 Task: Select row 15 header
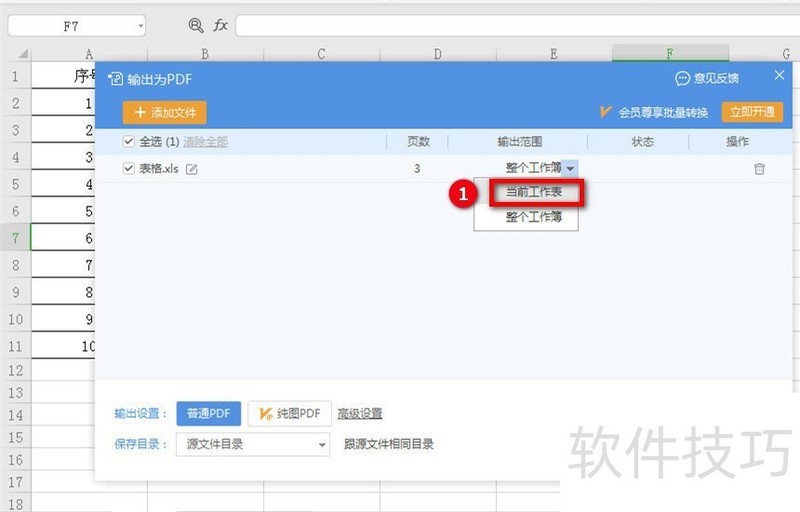15,438
